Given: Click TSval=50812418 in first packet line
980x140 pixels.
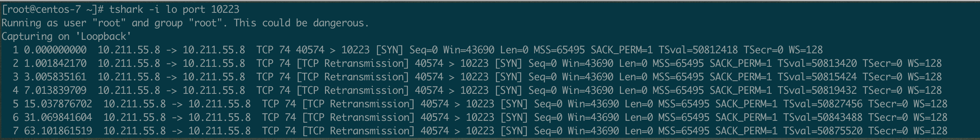Looking at the screenshot, I should [698, 50].
